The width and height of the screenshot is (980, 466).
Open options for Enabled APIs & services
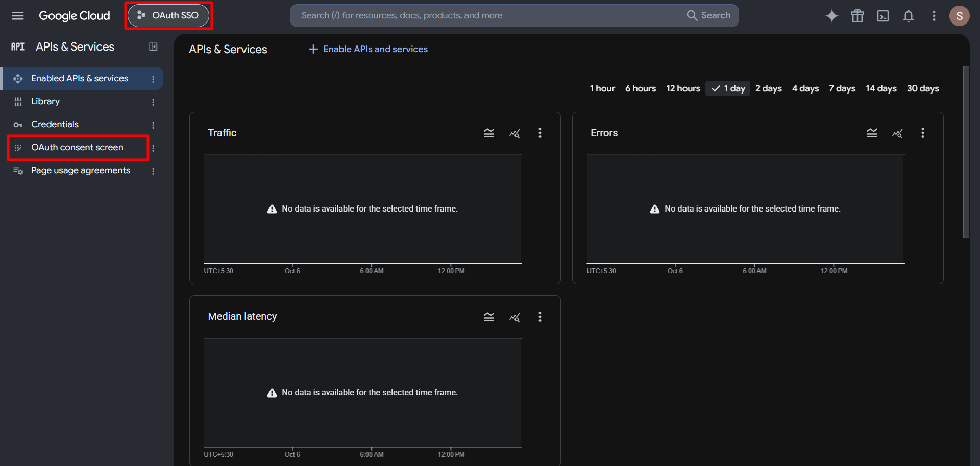click(x=153, y=79)
